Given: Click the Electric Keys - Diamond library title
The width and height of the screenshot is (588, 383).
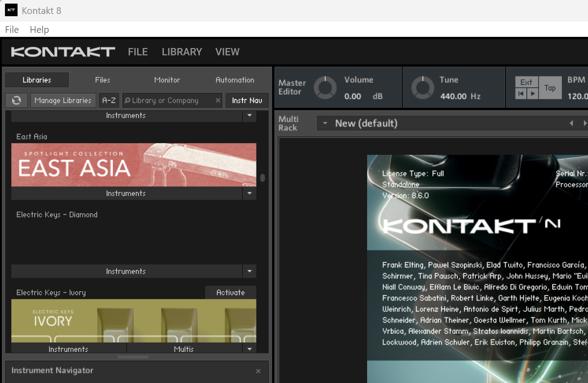Looking at the screenshot, I should (x=57, y=215).
